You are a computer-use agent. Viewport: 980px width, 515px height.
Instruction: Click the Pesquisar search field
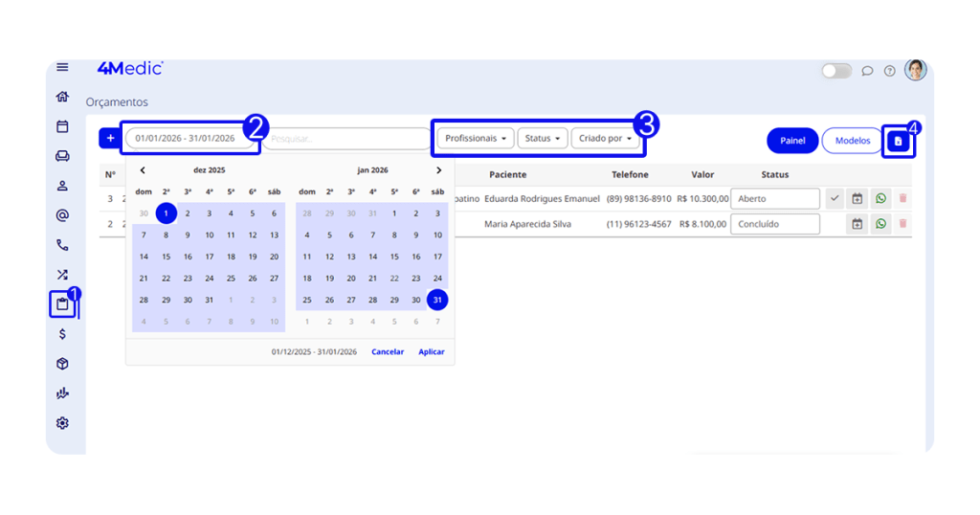(348, 139)
